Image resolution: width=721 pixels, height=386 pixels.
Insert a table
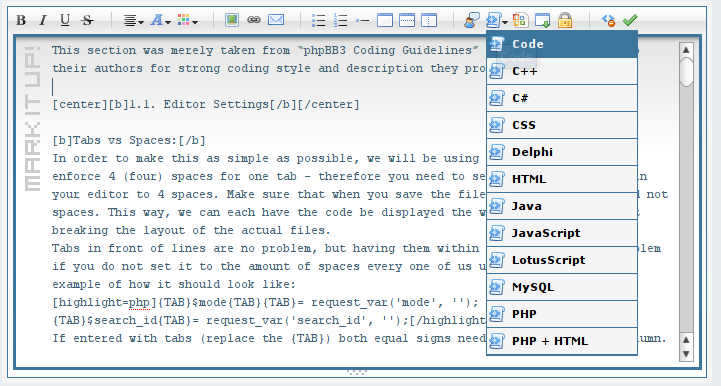point(385,20)
